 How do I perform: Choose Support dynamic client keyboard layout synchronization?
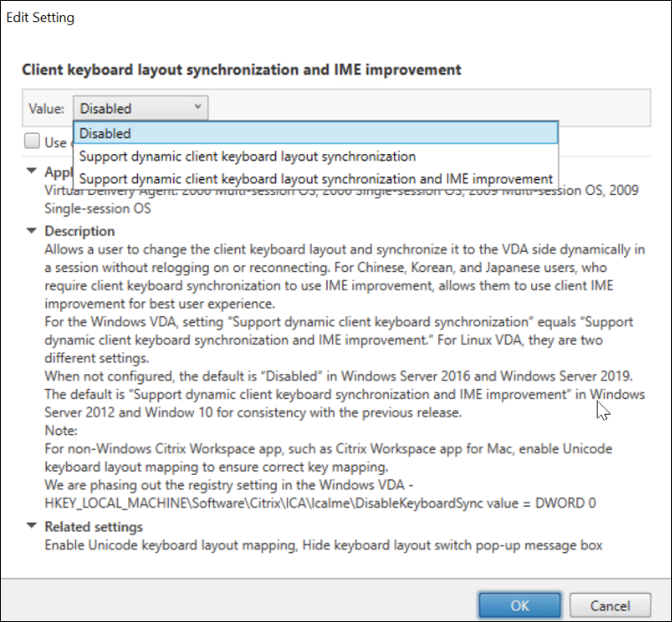tap(247, 156)
